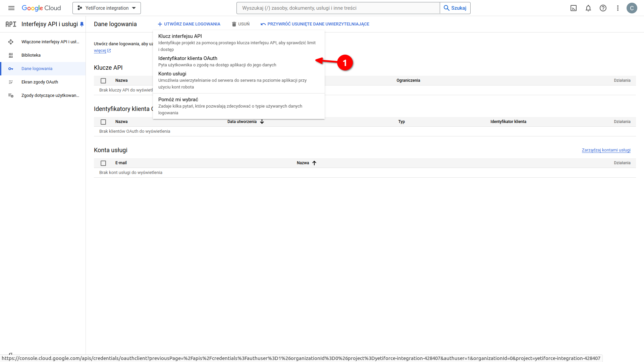Screen dimensions: 644x362
Task: Click the trash icon of Usuń
Action: (234, 24)
